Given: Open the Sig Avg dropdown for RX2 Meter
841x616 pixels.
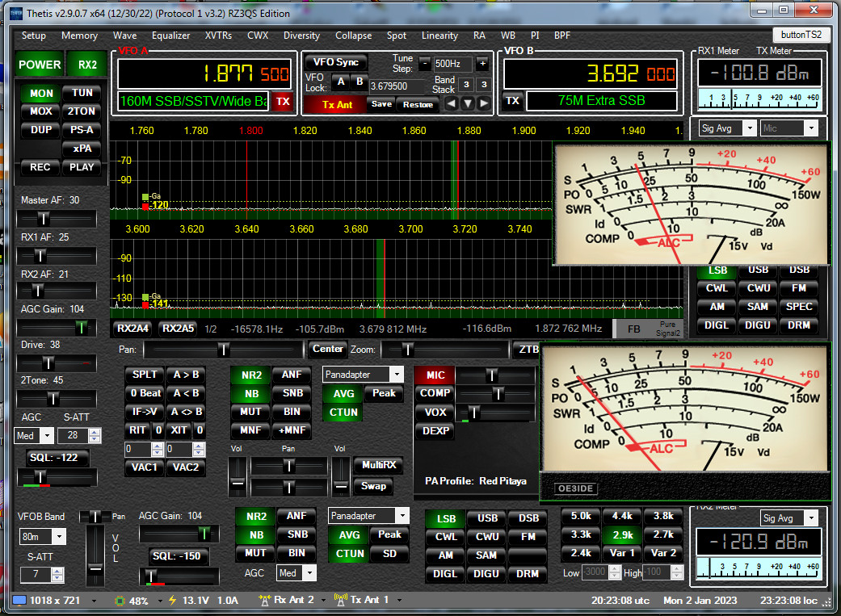Looking at the screenshot, I should click(x=811, y=518).
